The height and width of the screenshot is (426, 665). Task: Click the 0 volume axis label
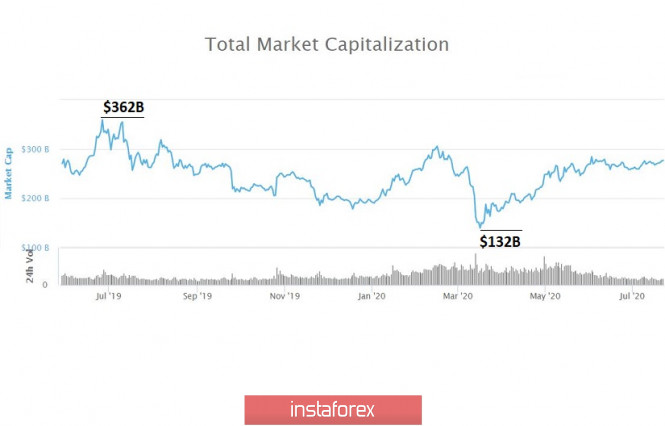45,285
